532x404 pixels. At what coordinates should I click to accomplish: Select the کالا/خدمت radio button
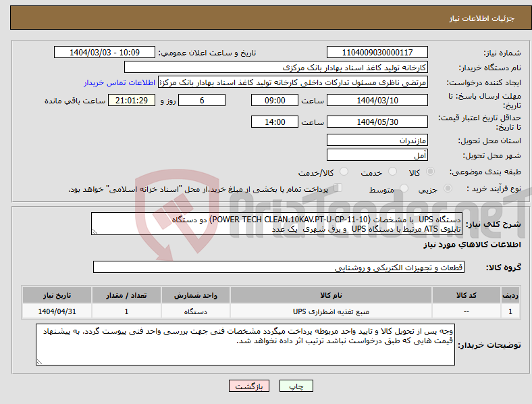pos(344,172)
